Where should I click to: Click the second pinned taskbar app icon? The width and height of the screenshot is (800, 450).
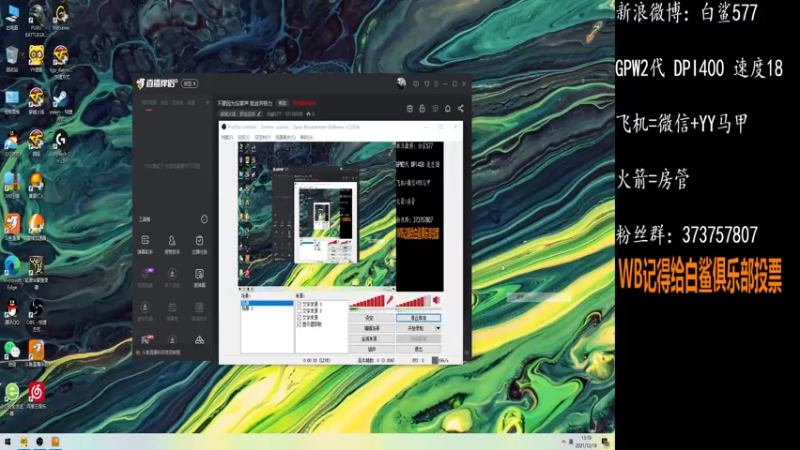click(39, 442)
